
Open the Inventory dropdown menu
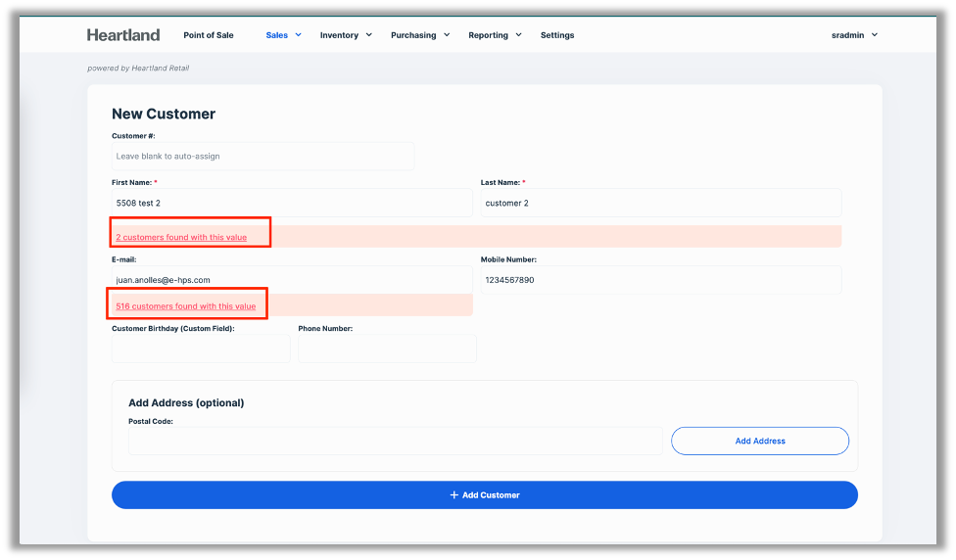point(346,35)
